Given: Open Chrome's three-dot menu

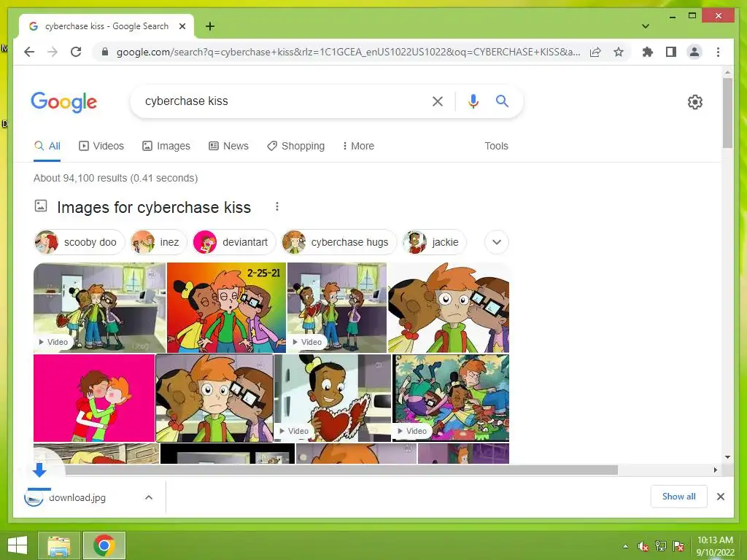Looking at the screenshot, I should pyautogui.click(x=718, y=52).
